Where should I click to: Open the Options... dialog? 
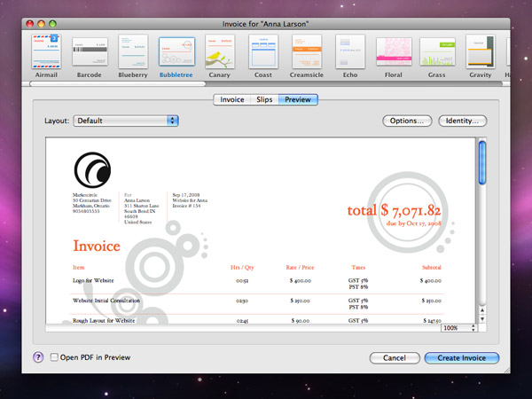(407, 121)
